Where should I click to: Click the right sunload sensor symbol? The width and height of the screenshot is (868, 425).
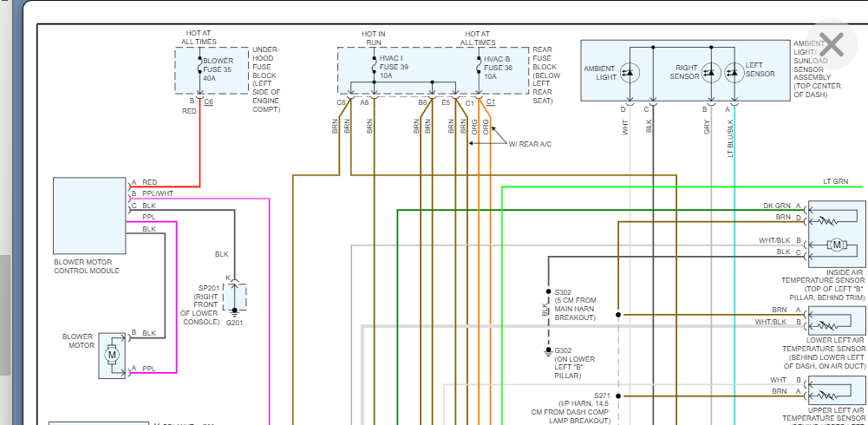(711, 73)
